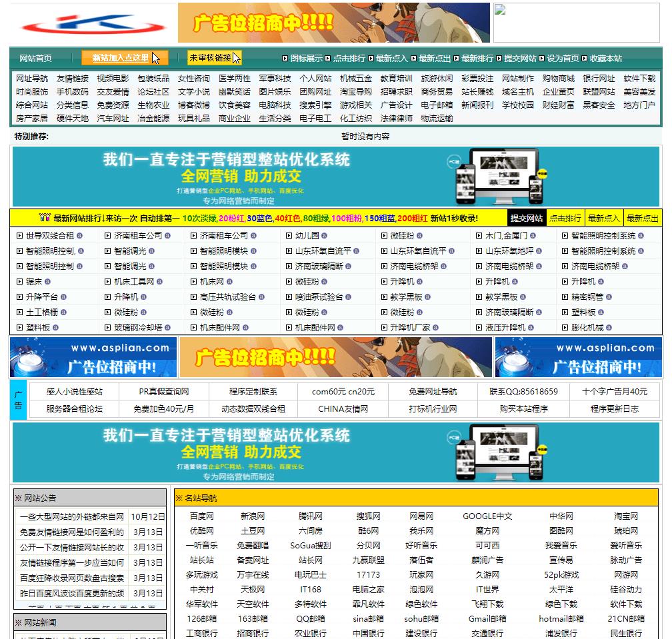Screen dimensions: 672x639
Task: Click the @ icon after 精密钢管
Action: coord(609,297)
